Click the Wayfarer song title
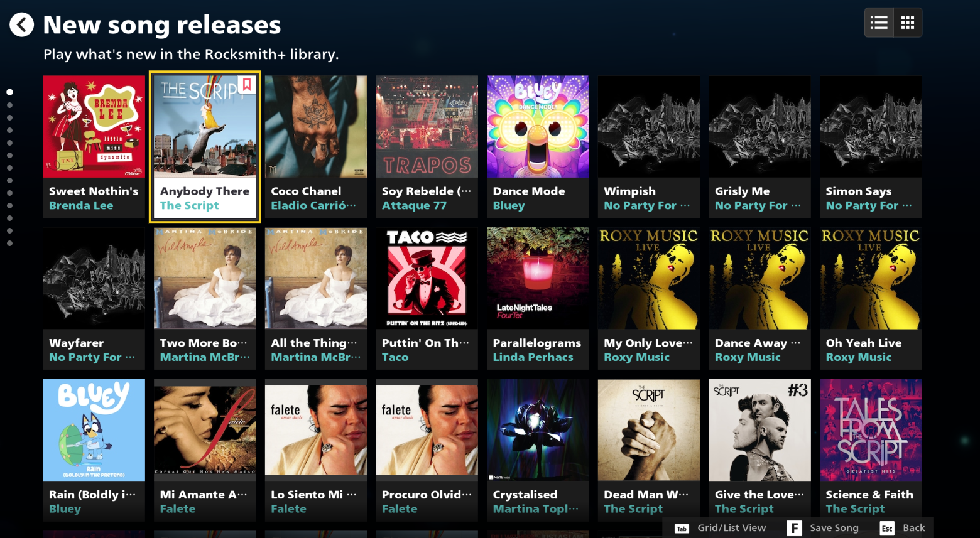Screen dimensions: 980x538 click(x=76, y=343)
